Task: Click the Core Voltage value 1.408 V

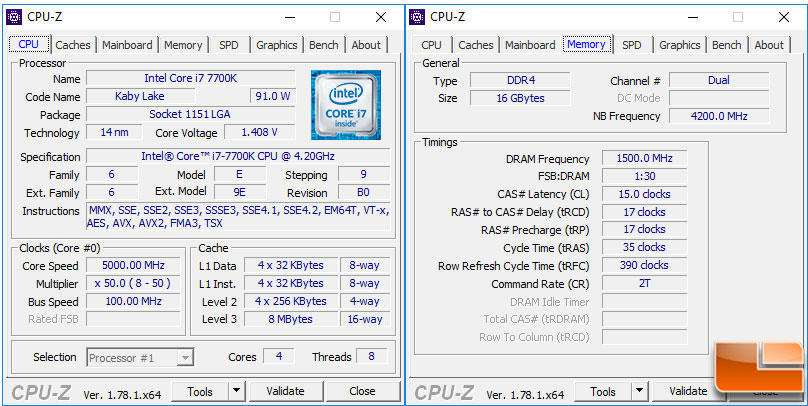Action: click(260, 132)
